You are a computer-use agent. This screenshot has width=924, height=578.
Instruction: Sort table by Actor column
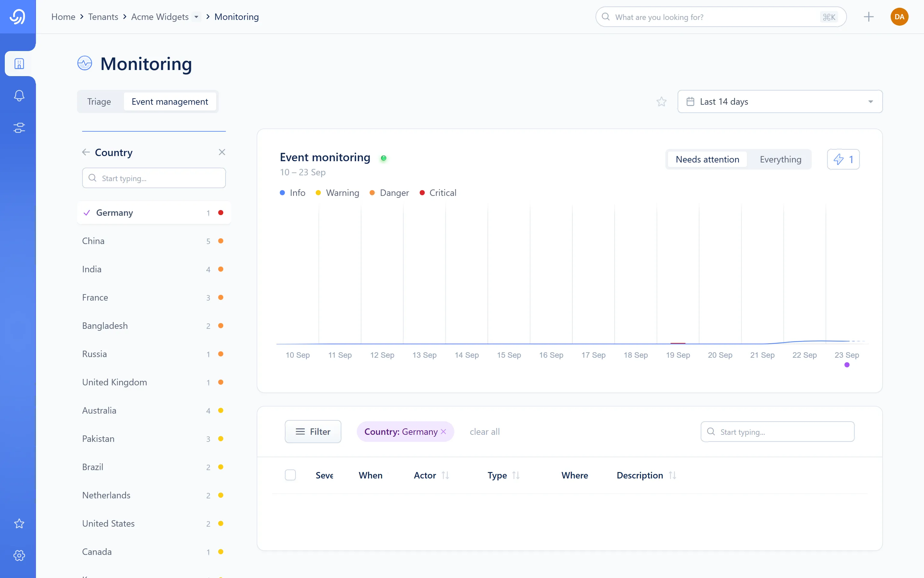(x=445, y=475)
